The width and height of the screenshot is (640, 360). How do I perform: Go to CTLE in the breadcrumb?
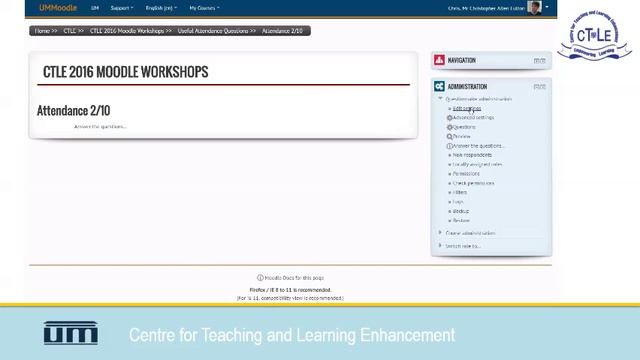coord(69,31)
